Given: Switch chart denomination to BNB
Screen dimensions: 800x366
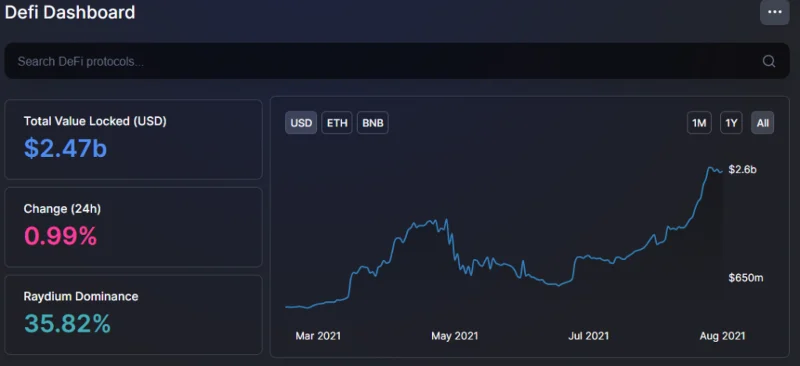Looking at the screenshot, I should point(372,123).
